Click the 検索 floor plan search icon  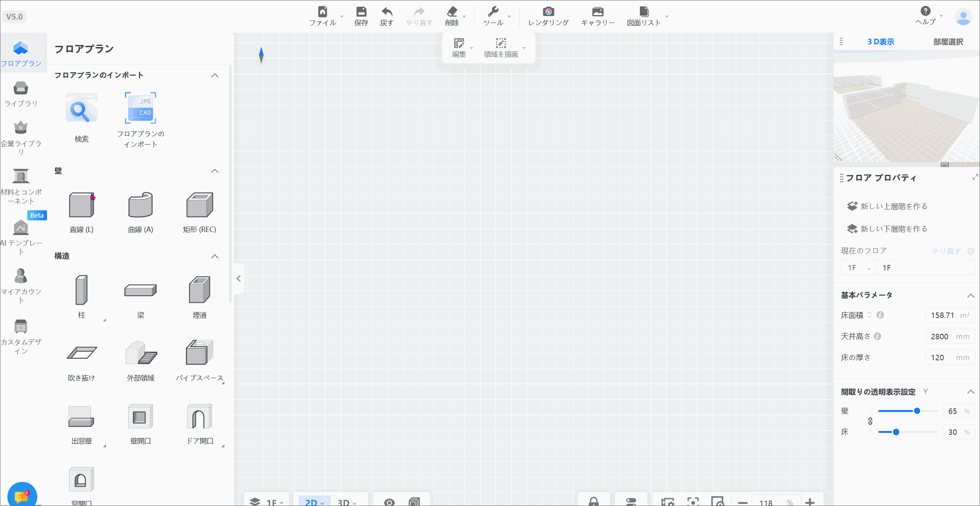coord(82,108)
